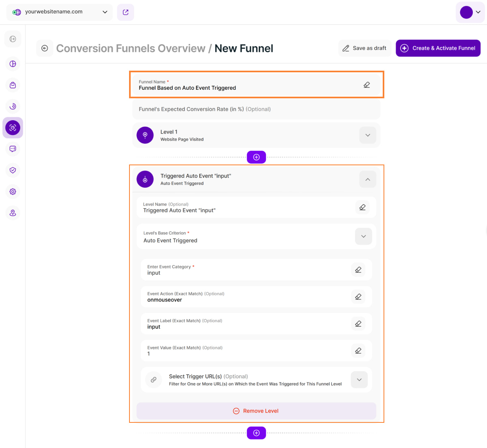The width and height of the screenshot is (487, 448).
Task: Click Create & Activate Funnel button
Action: click(x=438, y=48)
